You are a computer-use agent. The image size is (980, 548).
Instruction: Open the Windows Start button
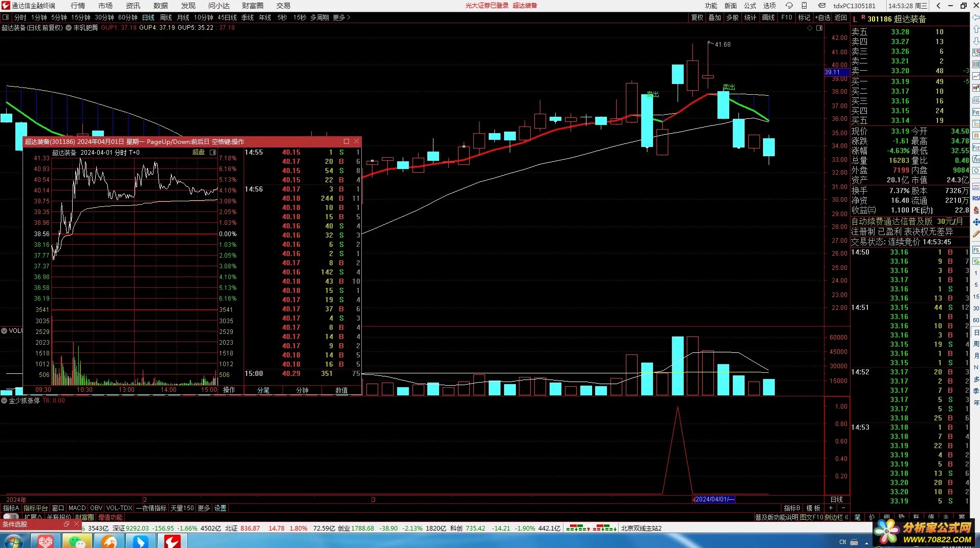[14, 541]
